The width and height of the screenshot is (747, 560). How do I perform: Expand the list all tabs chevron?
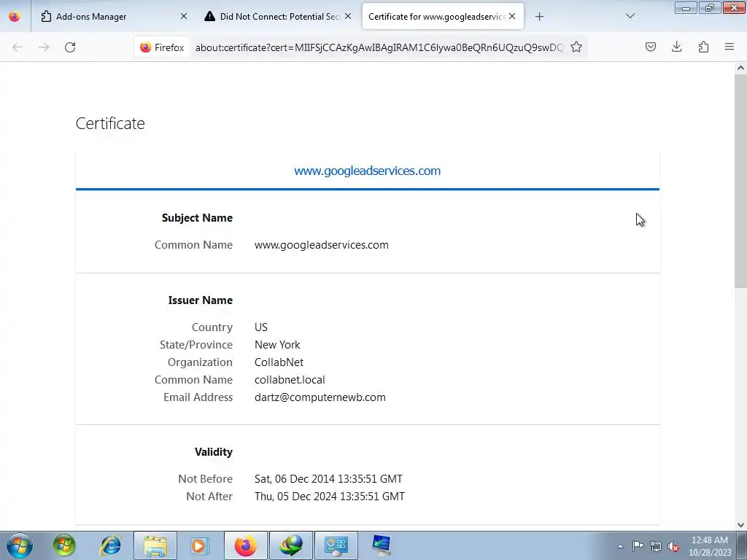coord(630,16)
